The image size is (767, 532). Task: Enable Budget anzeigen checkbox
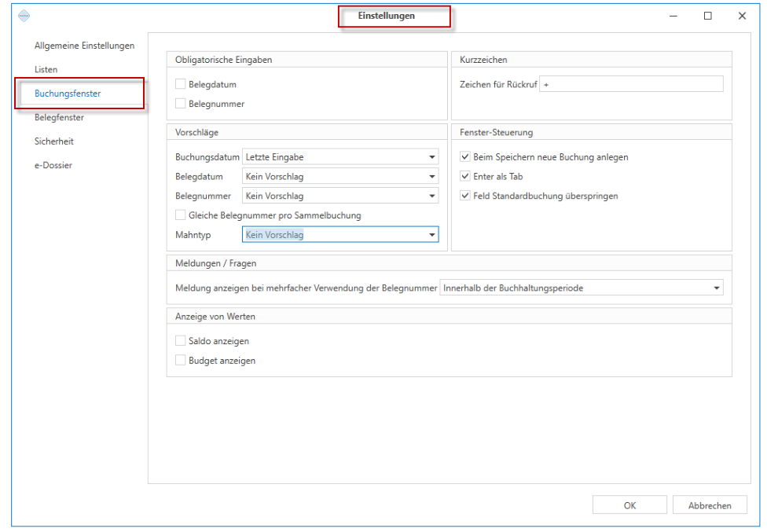(181, 361)
